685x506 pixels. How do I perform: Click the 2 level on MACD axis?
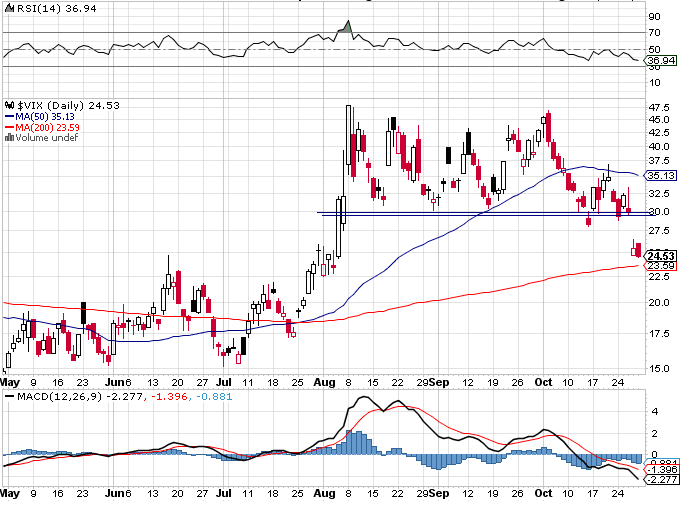(x=654, y=434)
